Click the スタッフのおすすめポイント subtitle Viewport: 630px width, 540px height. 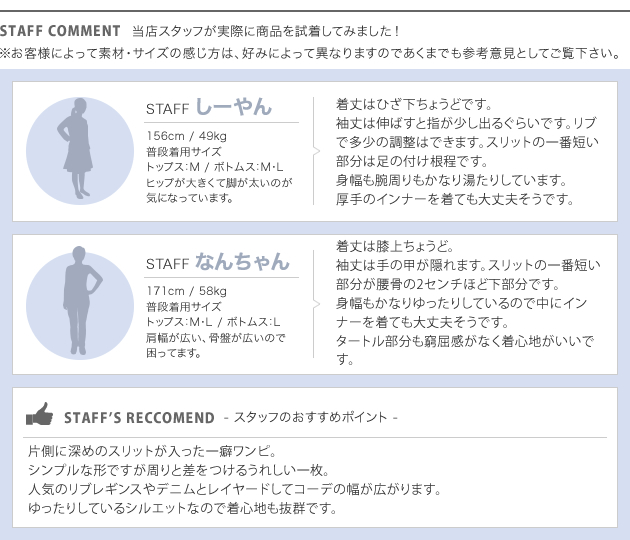pos(311,417)
